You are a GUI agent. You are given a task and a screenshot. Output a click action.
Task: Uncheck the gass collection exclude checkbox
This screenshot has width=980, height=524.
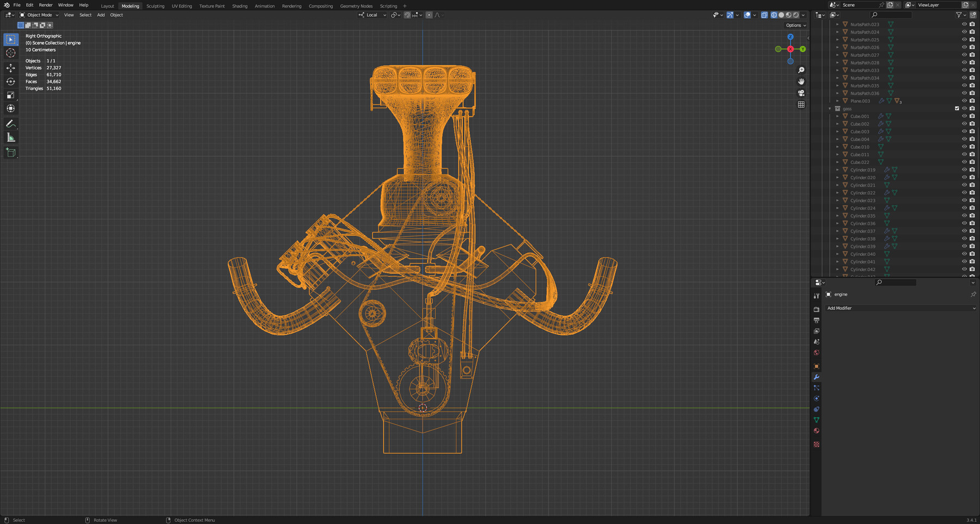957,108
